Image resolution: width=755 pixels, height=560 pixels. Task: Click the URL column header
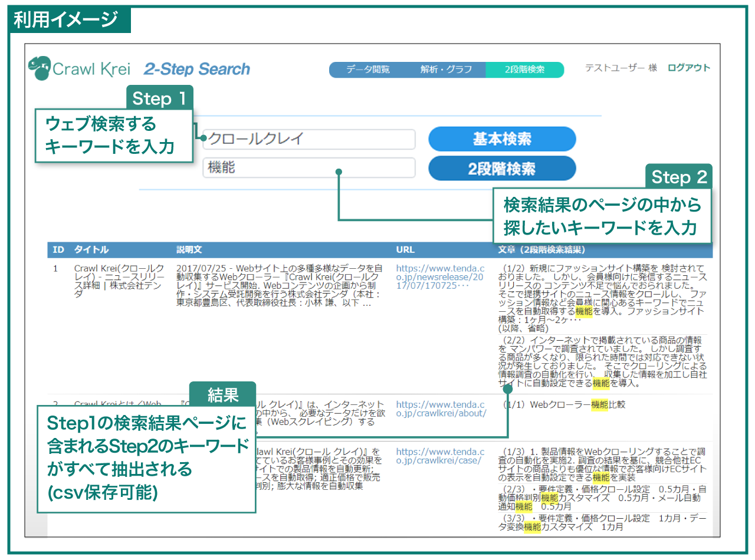(x=406, y=249)
